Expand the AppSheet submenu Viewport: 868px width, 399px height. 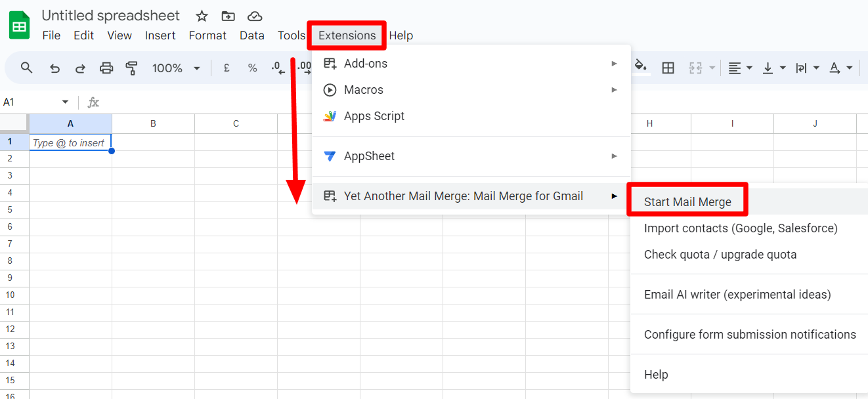tap(471, 156)
